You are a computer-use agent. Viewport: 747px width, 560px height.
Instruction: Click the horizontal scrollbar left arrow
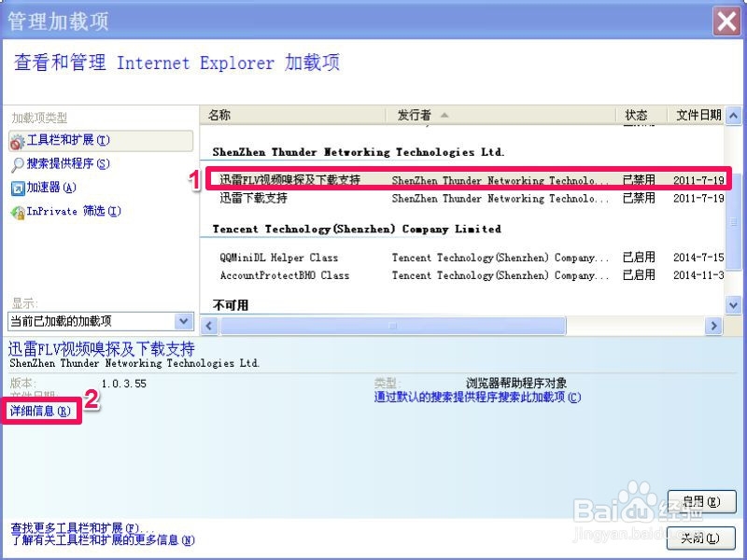[208, 326]
